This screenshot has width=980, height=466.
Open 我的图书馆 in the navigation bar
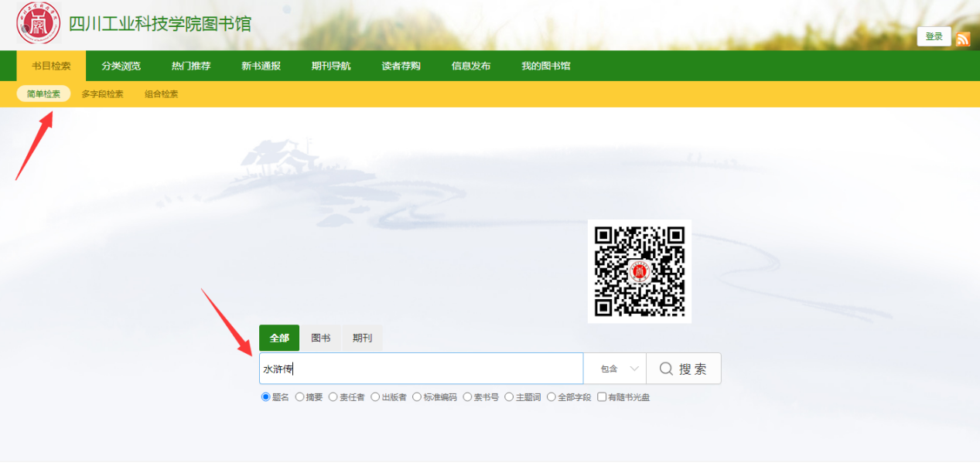click(545, 66)
